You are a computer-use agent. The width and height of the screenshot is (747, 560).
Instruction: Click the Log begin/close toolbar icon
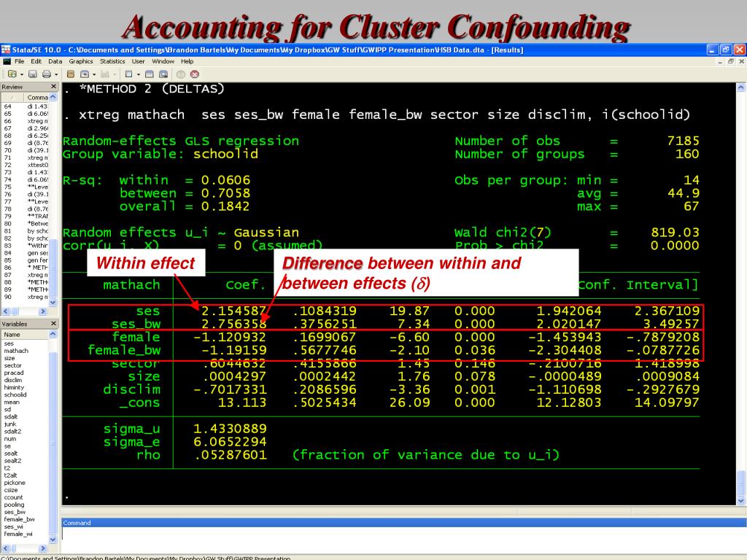(x=71, y=74)
